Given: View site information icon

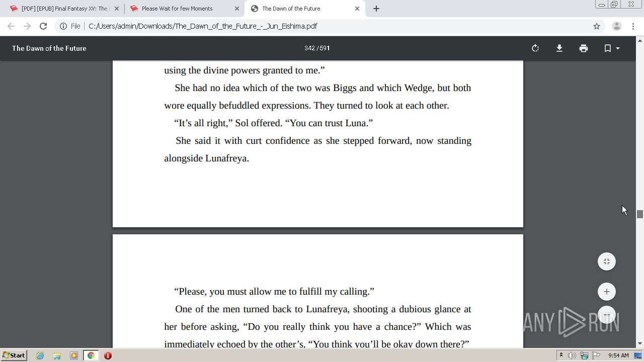Looking at the screenshot, I should pos(63,26).
